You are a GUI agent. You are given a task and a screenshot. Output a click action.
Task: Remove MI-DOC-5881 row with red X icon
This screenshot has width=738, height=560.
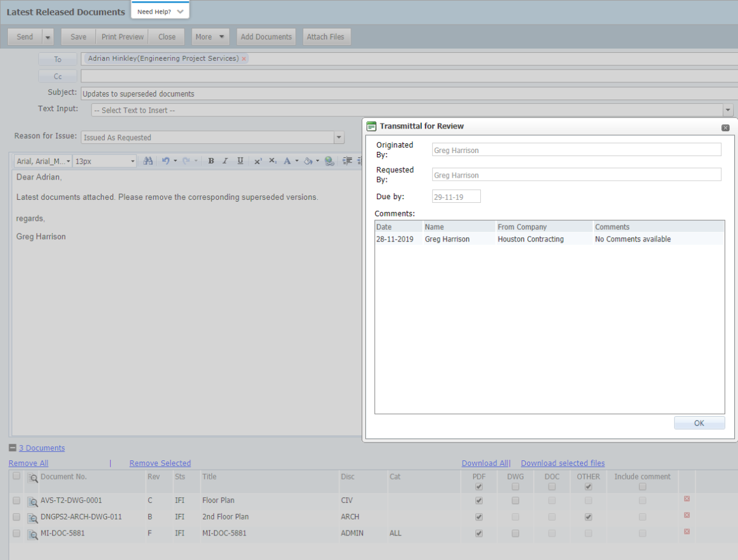tap(687, 532)
